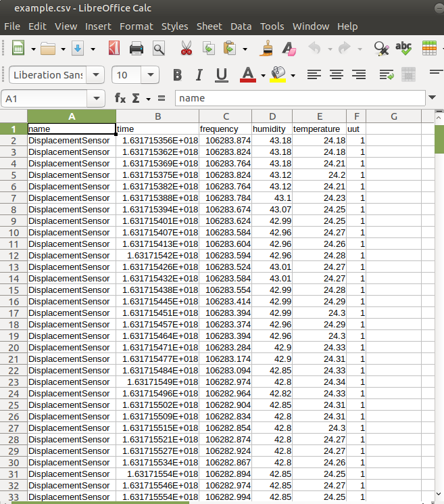Click the Select All corner box
The height and width of the screenshot is (504, 444).
14,116
